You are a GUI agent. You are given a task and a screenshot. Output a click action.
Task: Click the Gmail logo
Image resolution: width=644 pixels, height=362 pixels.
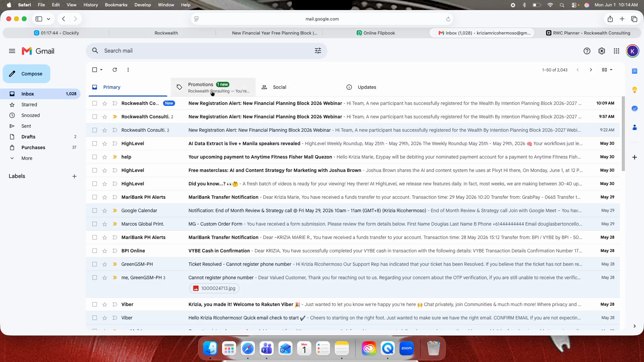click(x=38, y=51)
